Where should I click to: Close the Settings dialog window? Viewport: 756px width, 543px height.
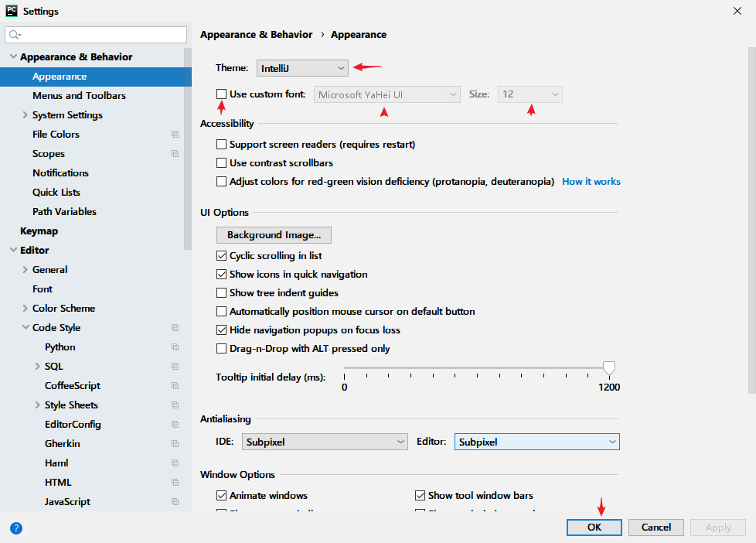(x=737, y=11)
